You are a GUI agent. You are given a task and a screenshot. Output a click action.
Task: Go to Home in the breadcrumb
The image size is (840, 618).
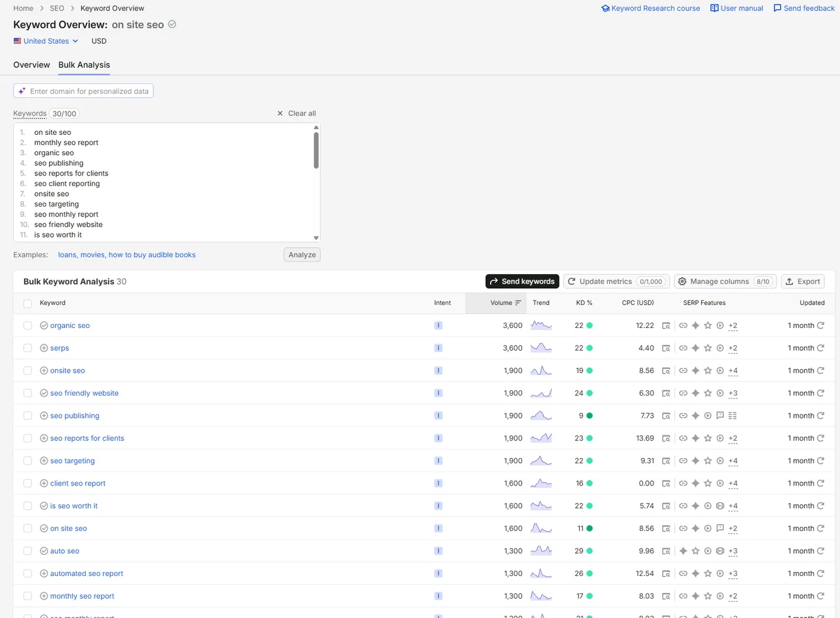pyautogui.click(x=23, y=8)
